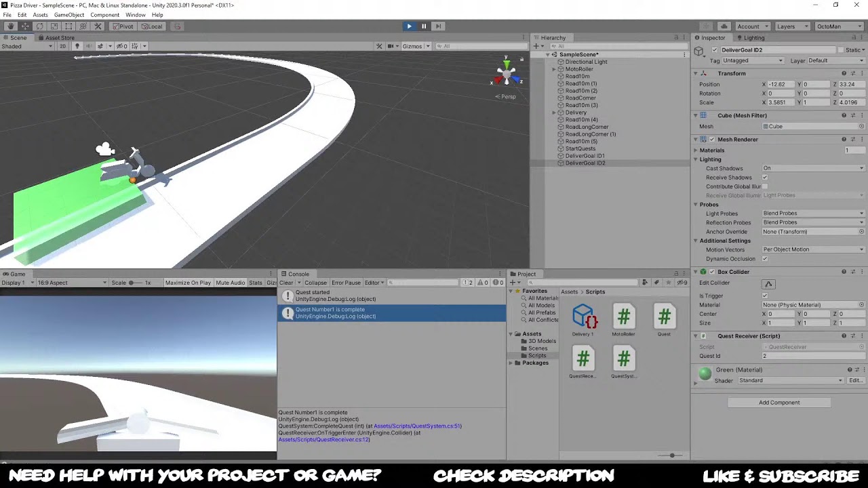Click the scene orientation gizmo

click(506, 73)
